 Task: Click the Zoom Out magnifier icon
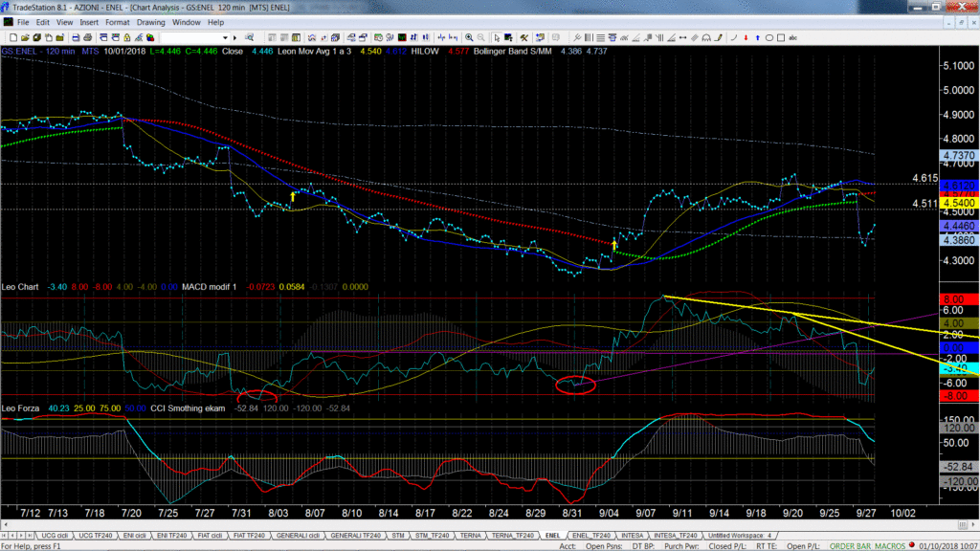tap(480, 38)
